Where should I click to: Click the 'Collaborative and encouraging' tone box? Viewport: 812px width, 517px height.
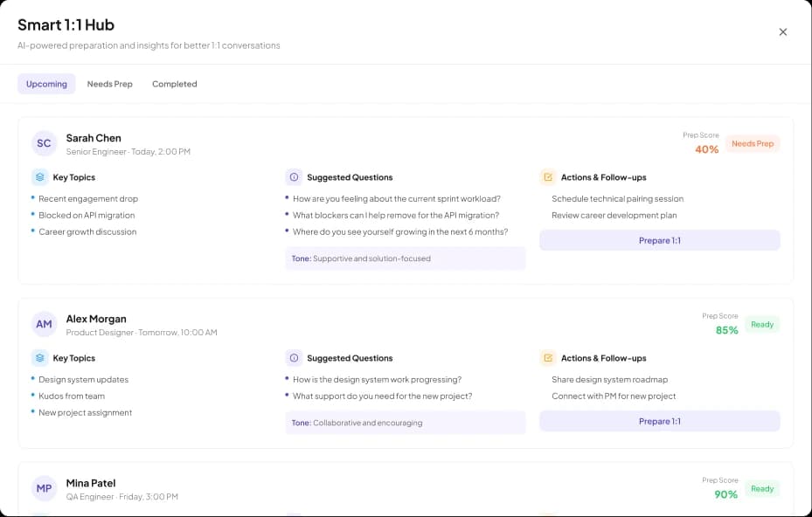406,423
